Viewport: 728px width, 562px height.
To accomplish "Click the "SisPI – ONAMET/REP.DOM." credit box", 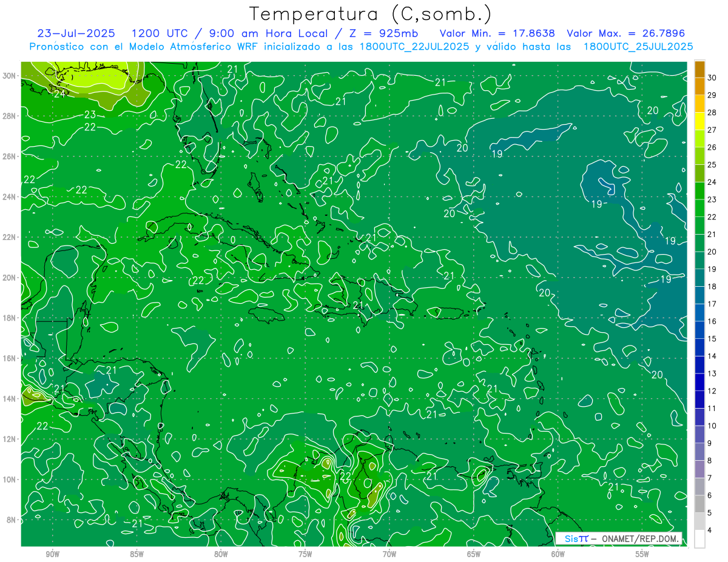I will coord(618,538).
